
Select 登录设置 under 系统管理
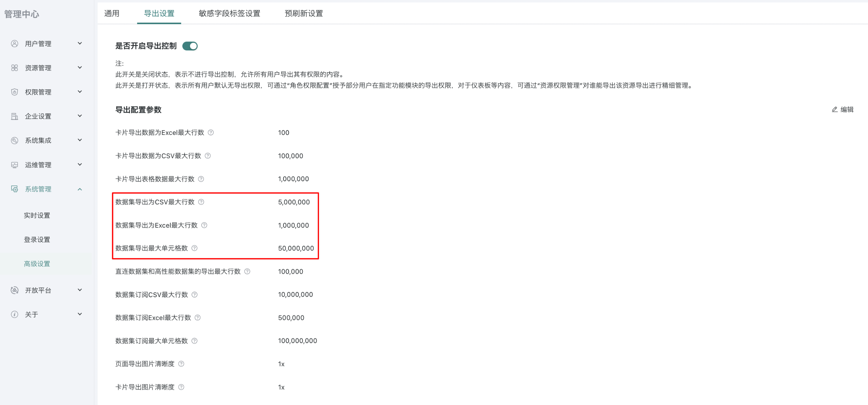point(37,240)
